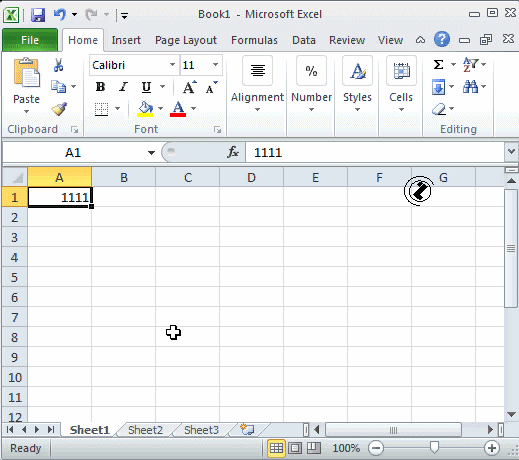Open the Formulas ribbon tab
The height and width of the screenshot is (460, 519).
coord(254,40)
